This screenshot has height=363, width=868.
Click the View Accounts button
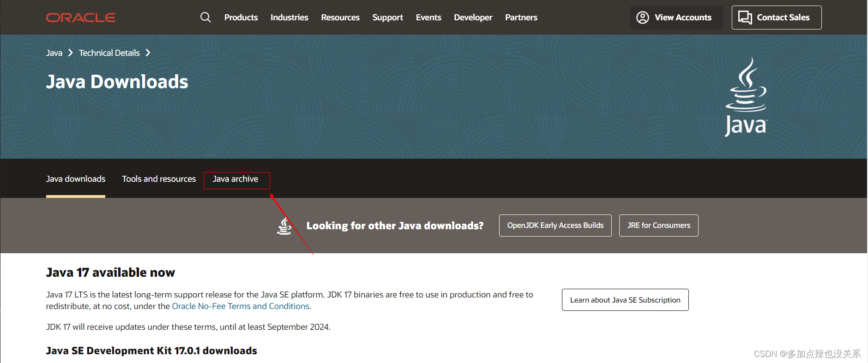pos(676,18)
